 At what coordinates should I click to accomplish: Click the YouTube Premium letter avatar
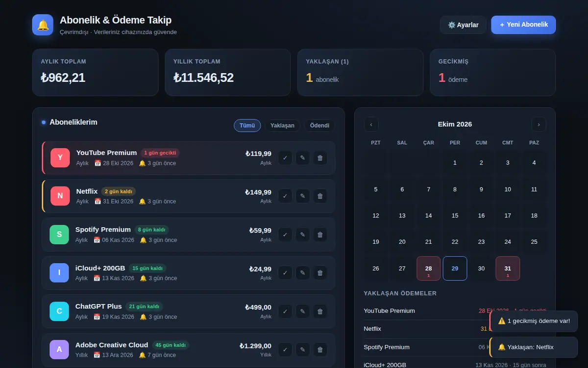point(60,158)
